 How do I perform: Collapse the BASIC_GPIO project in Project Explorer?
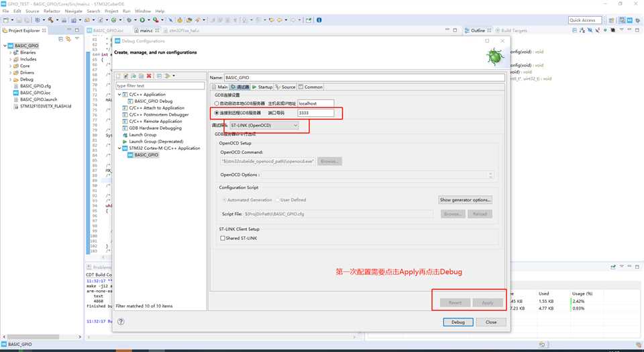5,46
